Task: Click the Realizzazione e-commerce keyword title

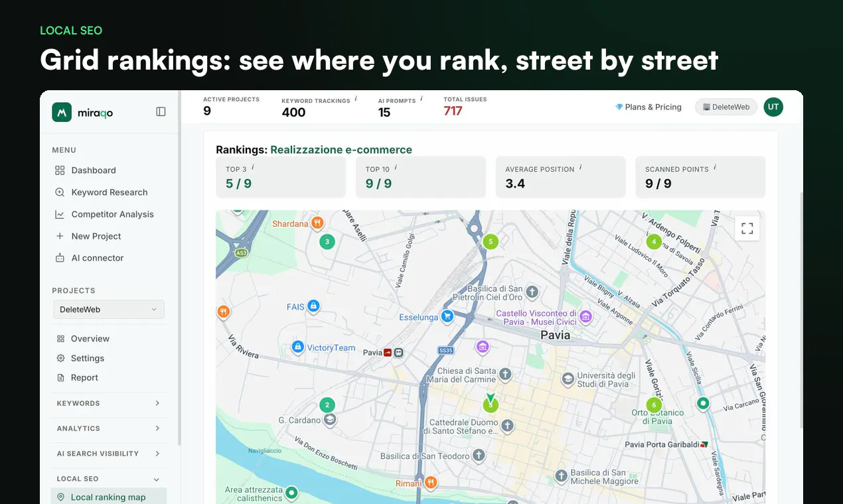Action: coord(341,150)
